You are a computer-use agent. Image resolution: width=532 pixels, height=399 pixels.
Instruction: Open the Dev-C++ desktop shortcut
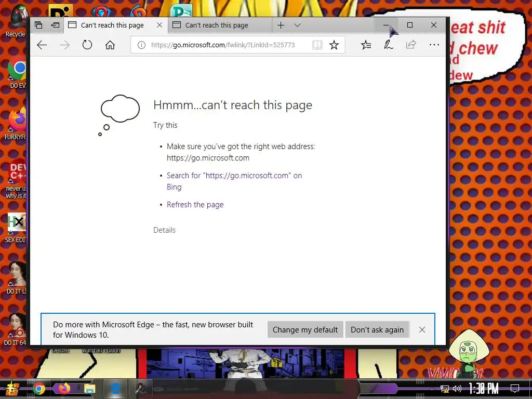pos(16,179)
